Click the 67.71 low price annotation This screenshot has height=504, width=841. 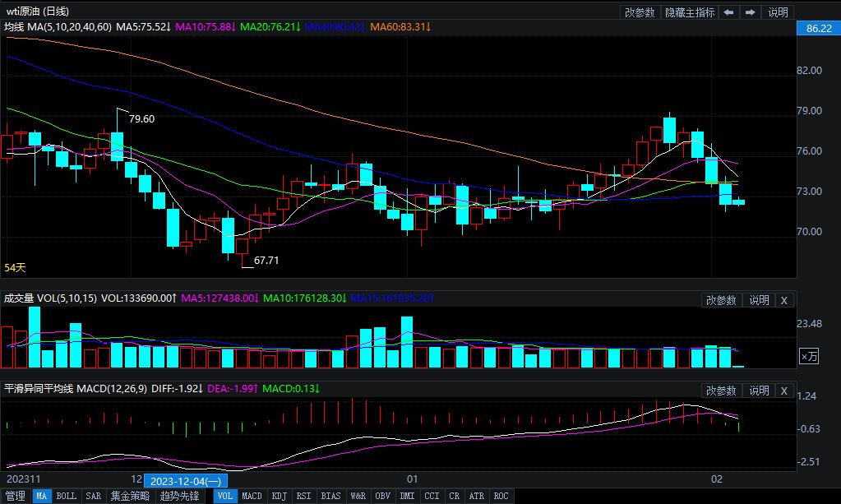[266, 260]
